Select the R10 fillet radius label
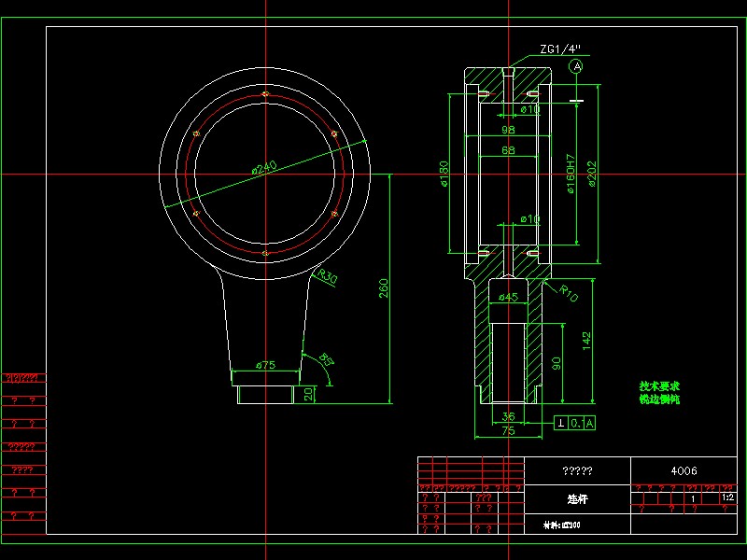 569,293
